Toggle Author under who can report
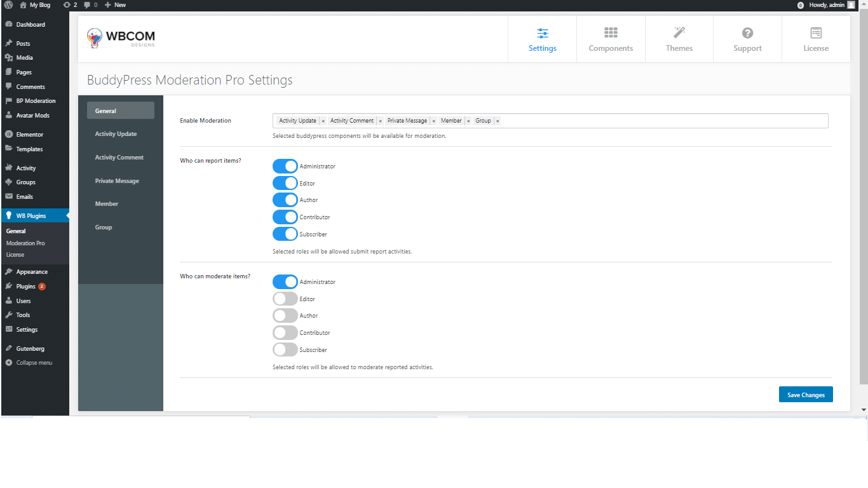This screenshot has width=868, height=488. [285, 200]
